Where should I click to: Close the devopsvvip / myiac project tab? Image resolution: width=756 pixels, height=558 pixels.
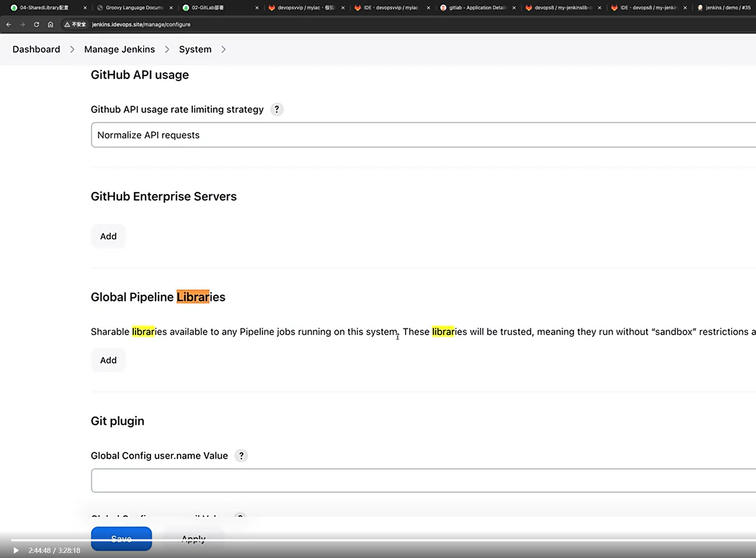(x=343, y=8)
